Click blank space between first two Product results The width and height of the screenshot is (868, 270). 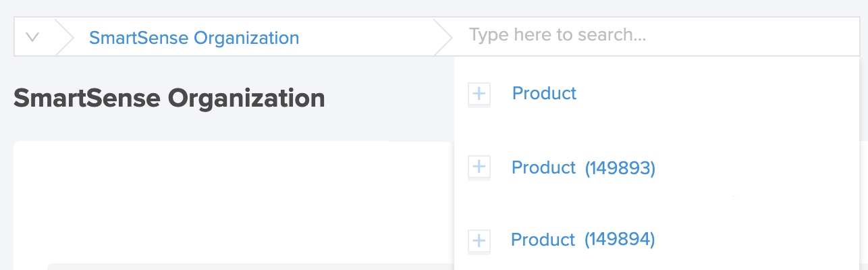tap(655, 130)
